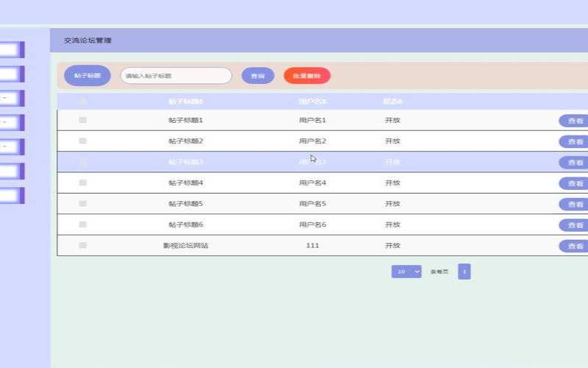Click the 帖子标题 filter label button

click(x=87, y=76)
